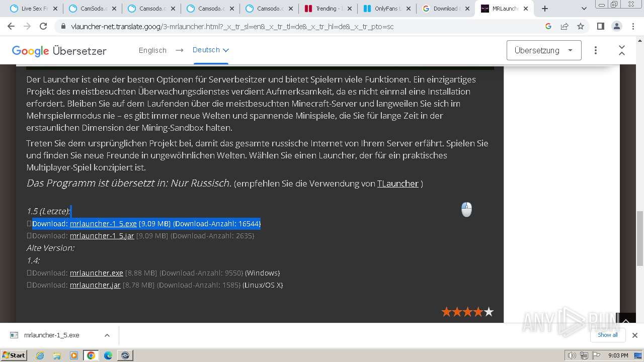644x362 pixels.
Task: Click the Google translate icon in address bar
Action: [x=548, y=26]
